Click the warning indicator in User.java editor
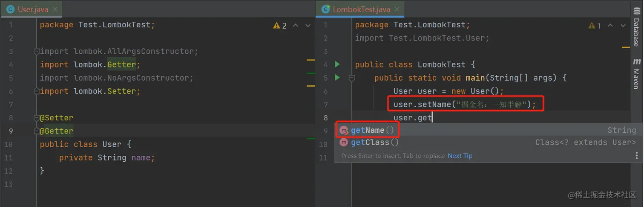Screen dimensions: 644x207 [x=280, y=26]
